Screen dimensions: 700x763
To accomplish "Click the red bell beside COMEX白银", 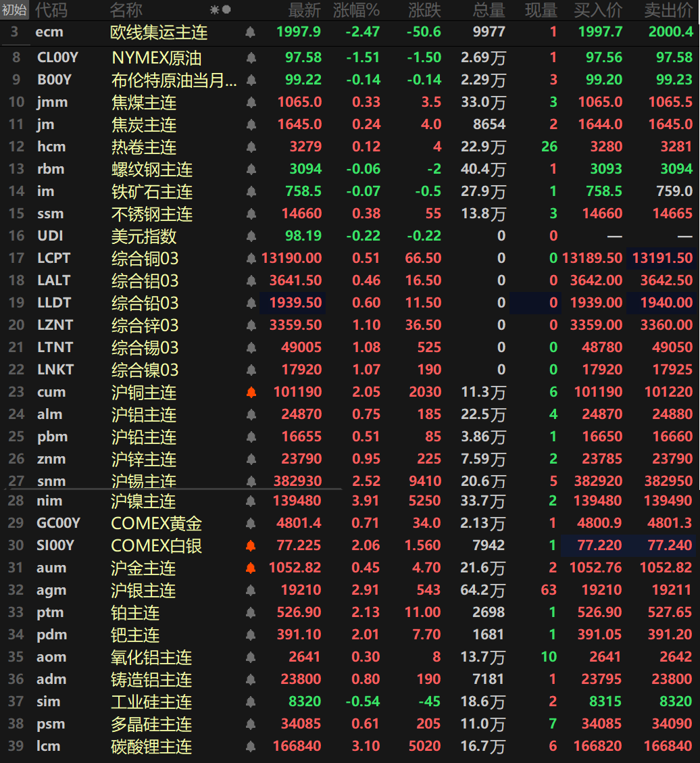I will click(x=251, y=546).
